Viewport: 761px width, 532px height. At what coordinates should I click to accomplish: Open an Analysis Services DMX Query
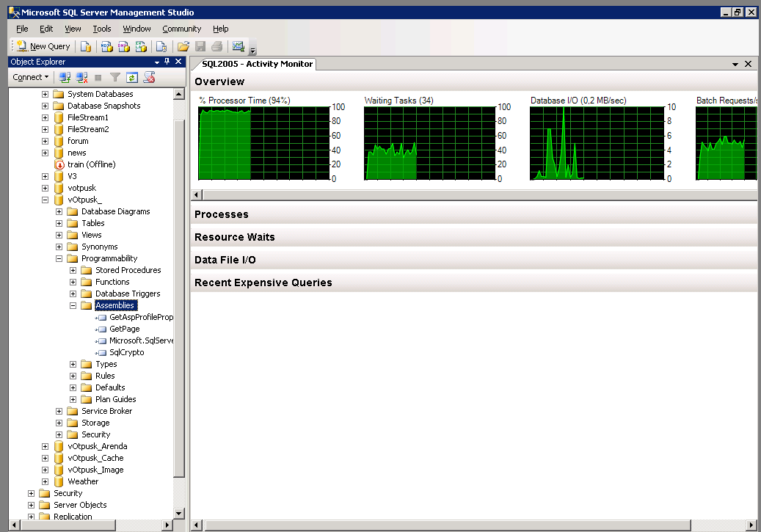click(124, 47)
